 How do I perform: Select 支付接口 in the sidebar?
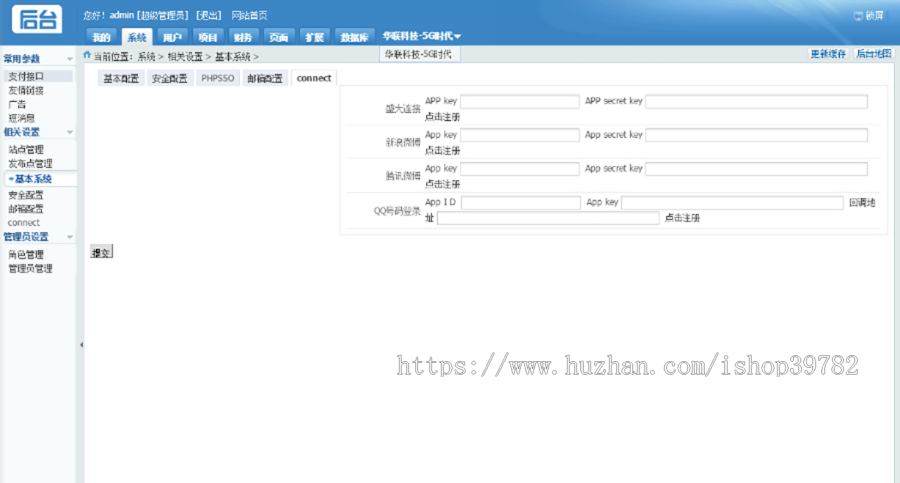click(x=38, y=76)
